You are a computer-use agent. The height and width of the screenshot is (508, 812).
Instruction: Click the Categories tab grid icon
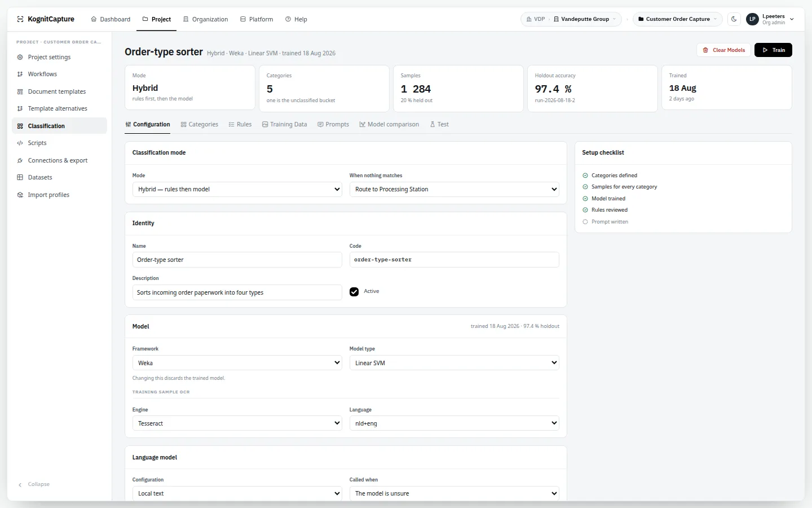184,124
